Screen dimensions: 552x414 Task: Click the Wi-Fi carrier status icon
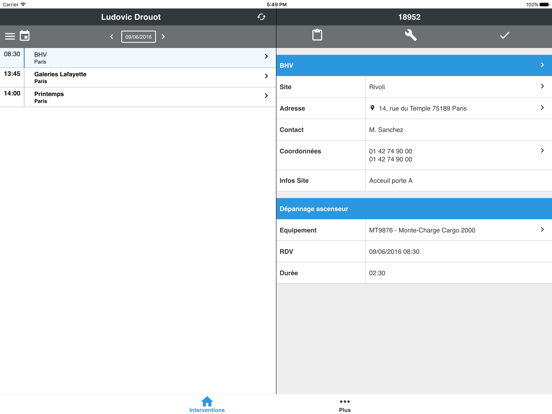(x=23, y=4)
